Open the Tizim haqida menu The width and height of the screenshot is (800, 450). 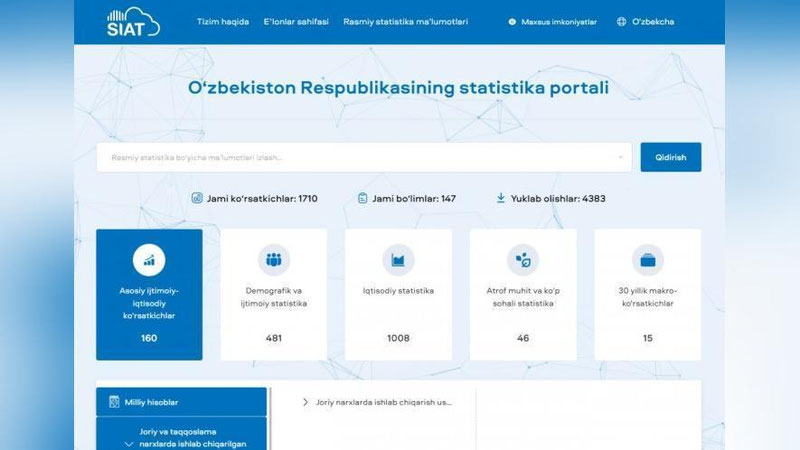tap(223, 21)
